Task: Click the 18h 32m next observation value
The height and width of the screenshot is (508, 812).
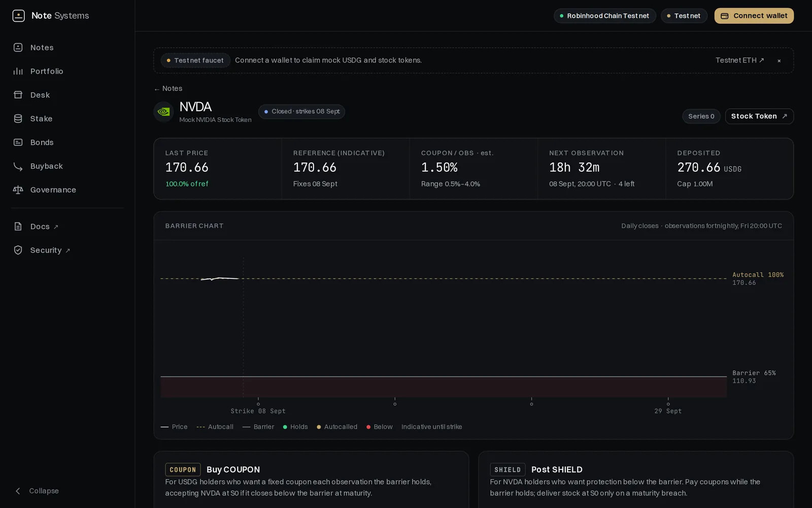Action: click(574, 168)
